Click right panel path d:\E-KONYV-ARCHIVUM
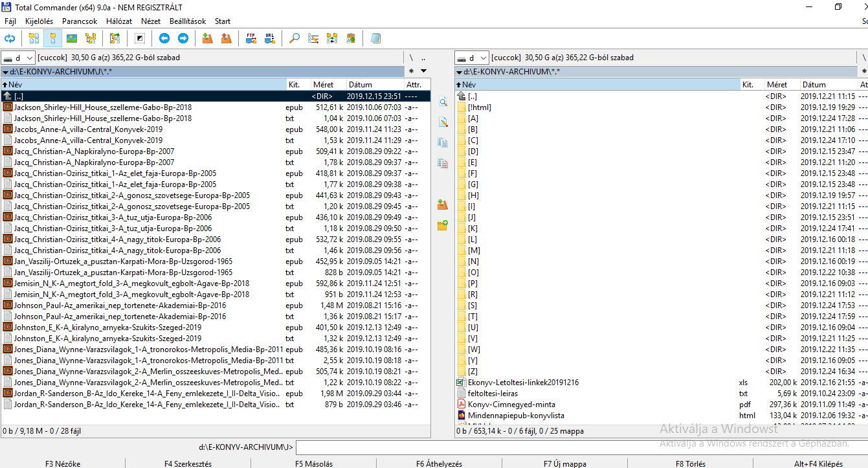Viewport: 868px width, 468px height. pos(512,71)
